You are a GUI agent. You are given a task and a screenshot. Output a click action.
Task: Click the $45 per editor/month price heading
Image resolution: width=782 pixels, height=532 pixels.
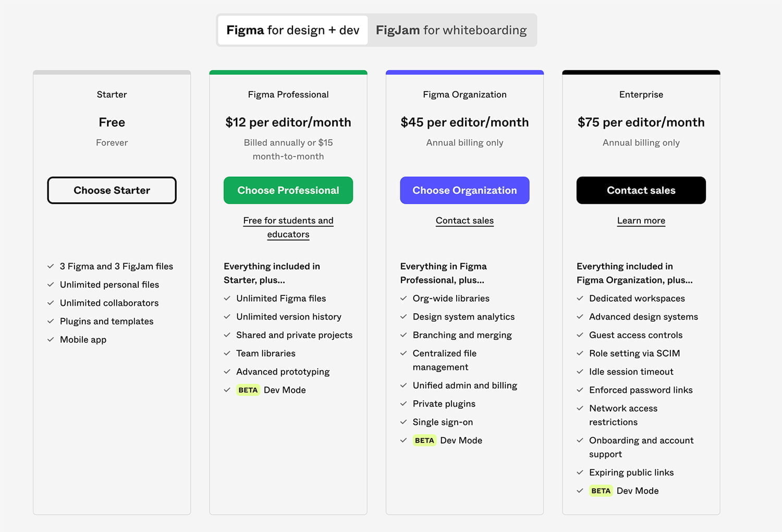pos(465,122)
